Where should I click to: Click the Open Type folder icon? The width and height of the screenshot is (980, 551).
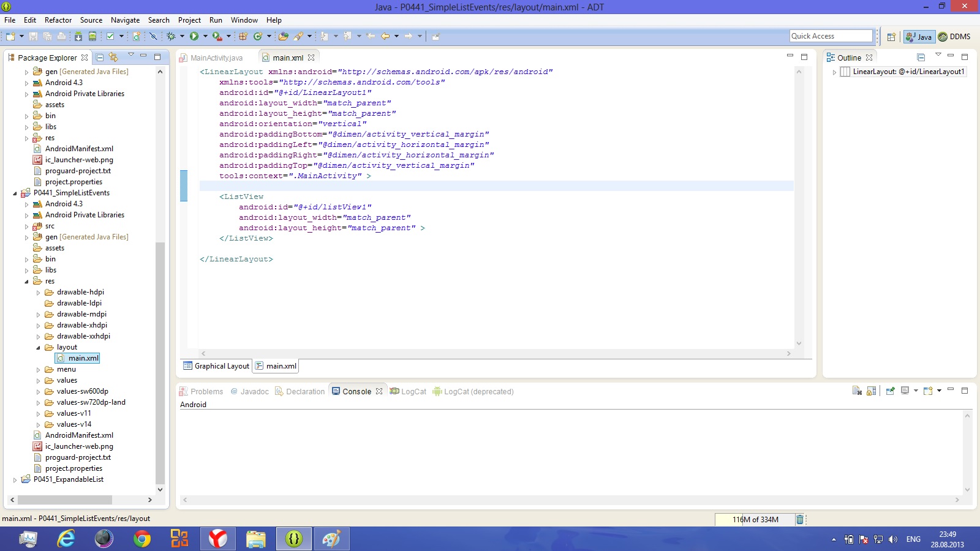point(283,37)
